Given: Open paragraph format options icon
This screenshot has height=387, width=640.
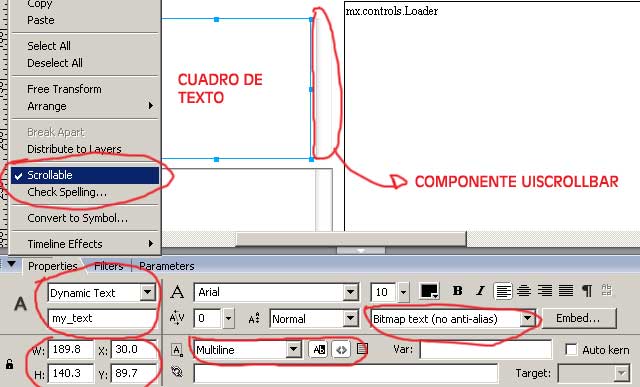Looking at the screenshot, I should click(587, 291).
